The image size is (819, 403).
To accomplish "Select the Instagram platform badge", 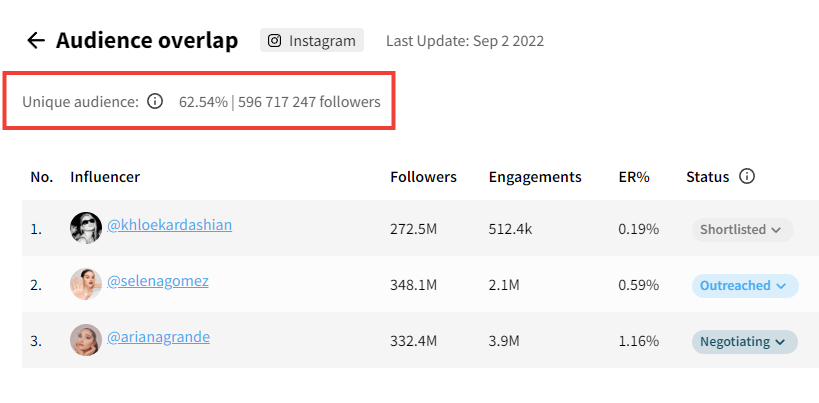I will pyautogui.click(x=312, y=40).
